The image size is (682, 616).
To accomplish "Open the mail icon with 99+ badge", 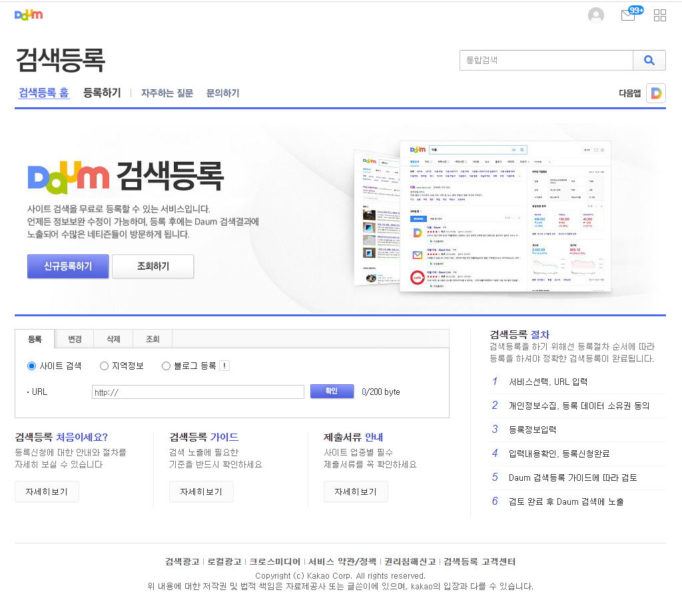I will pos(632,13).
